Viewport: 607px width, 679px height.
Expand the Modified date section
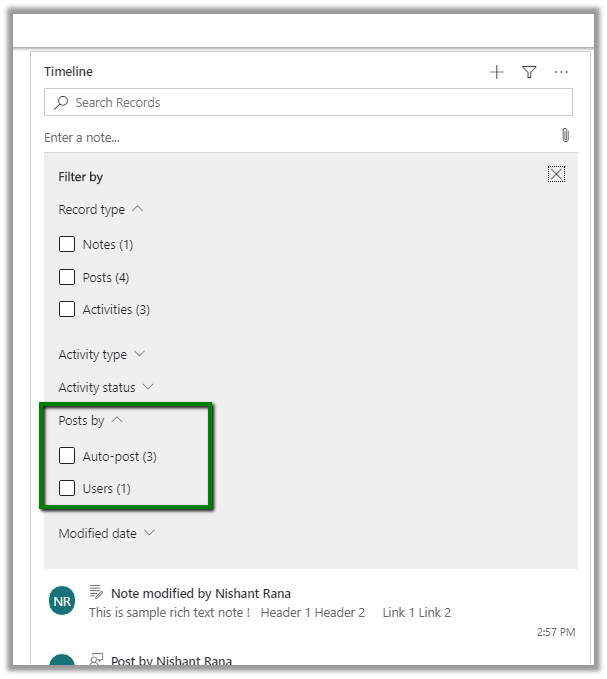[149, 533]
